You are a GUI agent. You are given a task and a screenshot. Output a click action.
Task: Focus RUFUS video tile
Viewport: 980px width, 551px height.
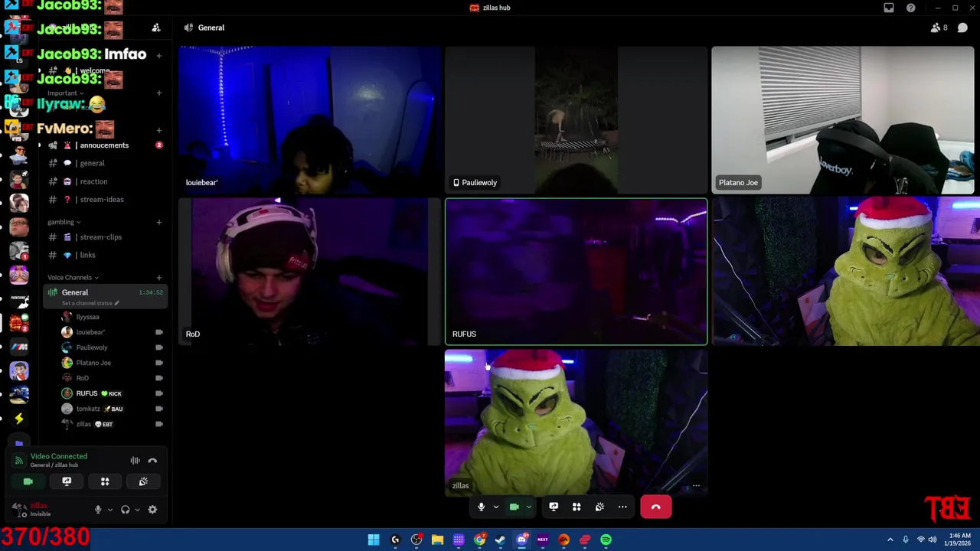pos(577,272)
